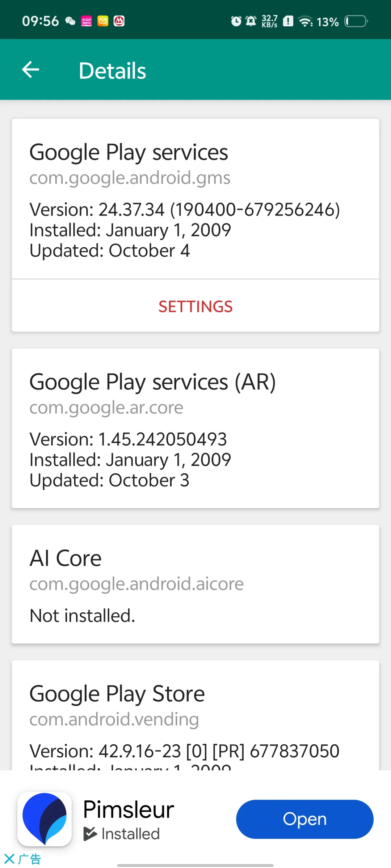Viewport: 391px width, 868px height.
Task: Tap the Pimsleur ad title text
Action: 129,809
